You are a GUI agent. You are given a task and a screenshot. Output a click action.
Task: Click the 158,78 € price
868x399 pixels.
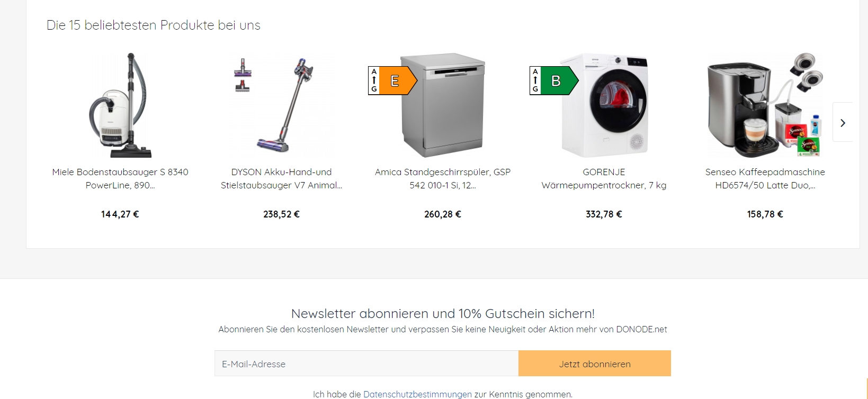click(x=765, y=214)
